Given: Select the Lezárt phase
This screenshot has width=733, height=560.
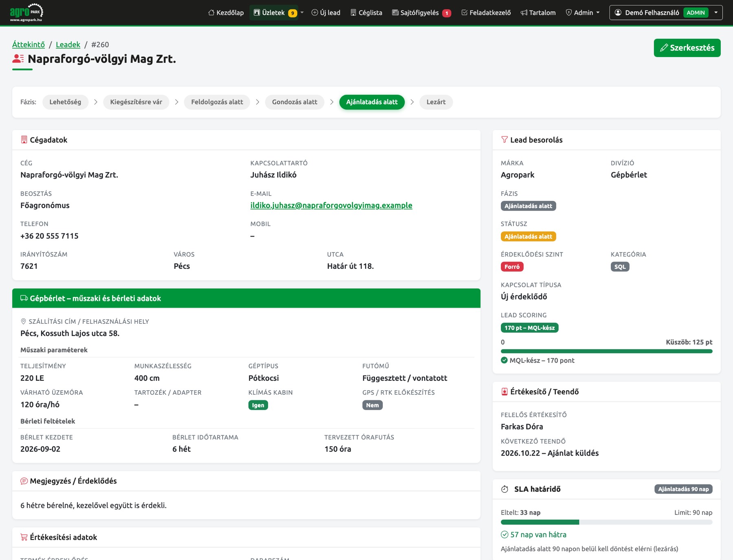Looking at the screenshot, I should point(436,102).
